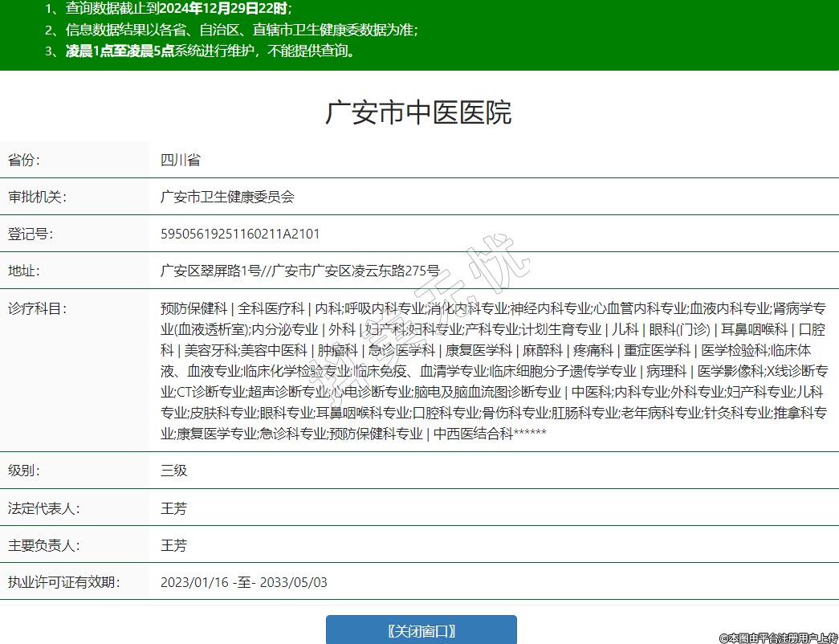Click the 三级 hospital level value
This screenshot has width=839, height=644.
point(173,471)
